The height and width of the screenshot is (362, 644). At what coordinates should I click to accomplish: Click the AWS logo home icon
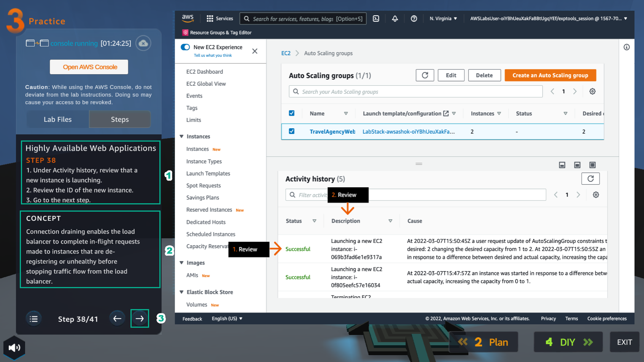[188, 18]
